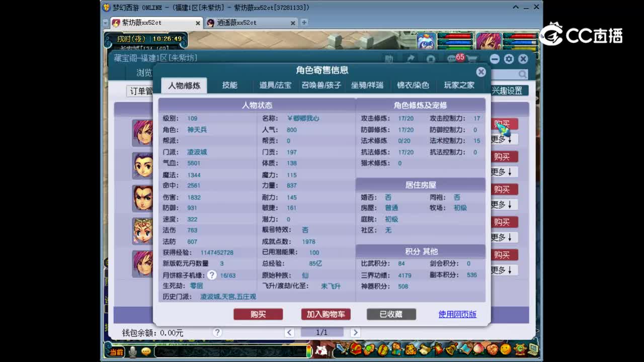644x362 pixels.
Task: Switch to the 坐骑/祥瑞 tab
Action: [367, 85]
